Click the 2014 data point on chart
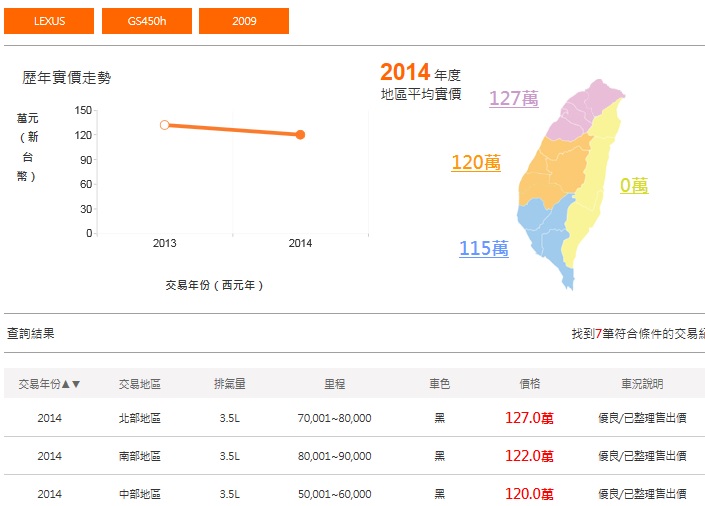The height and width of the screenshot is (506, 705). pos(300,134)
